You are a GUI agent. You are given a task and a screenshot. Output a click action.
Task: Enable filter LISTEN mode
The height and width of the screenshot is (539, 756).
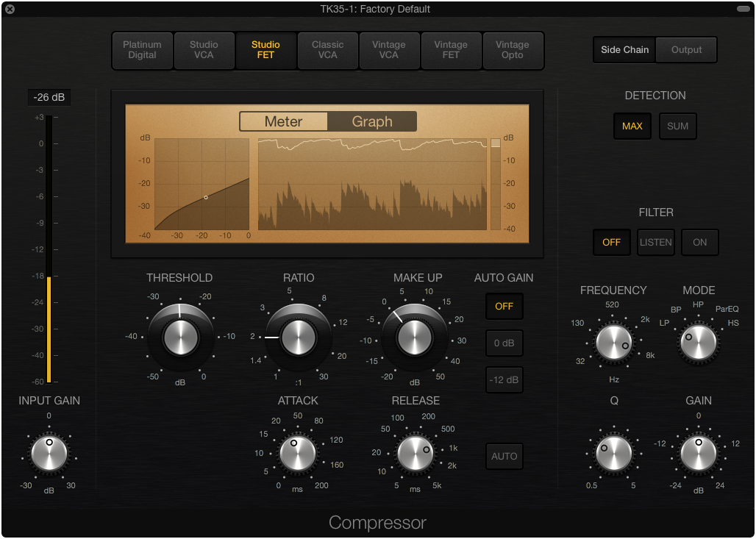click(x=656, y=243)
